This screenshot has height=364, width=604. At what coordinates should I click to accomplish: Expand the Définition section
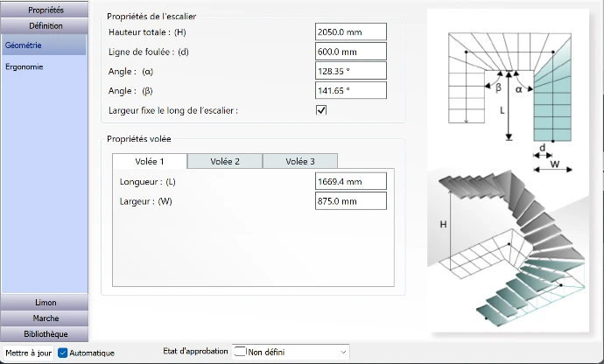tap(46, 26)
